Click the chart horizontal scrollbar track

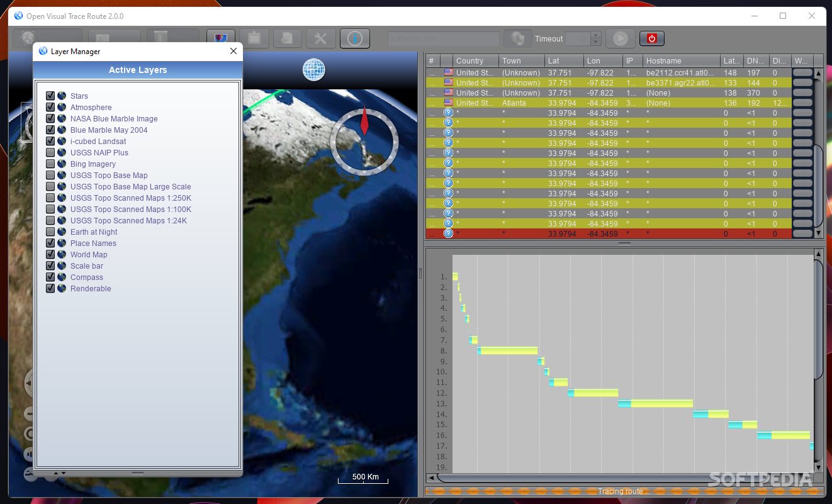pyautogui.click(x=620, y=478)
